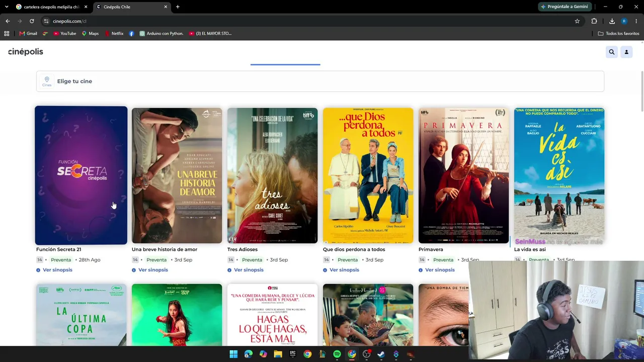Open the Chrome three-dot menu
This screenshot has width=644, height=362.
pyautogui.click(x=636, y=21)
